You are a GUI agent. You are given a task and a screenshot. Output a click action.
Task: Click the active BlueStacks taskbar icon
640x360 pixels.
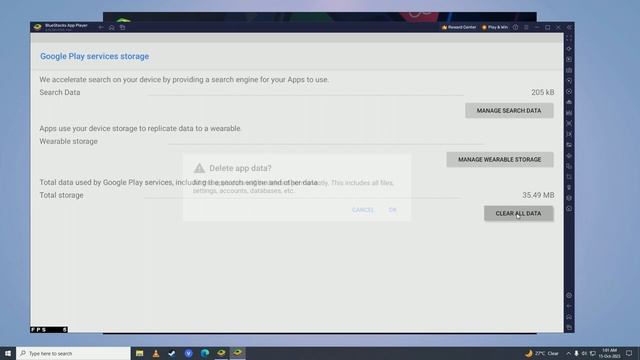(238, 353)
